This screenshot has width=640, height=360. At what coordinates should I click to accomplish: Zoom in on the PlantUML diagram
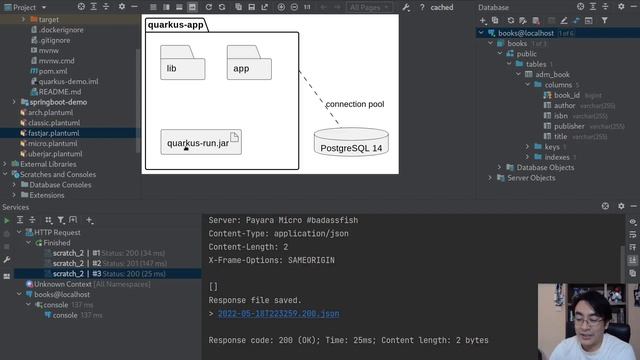tap(281, 7)
